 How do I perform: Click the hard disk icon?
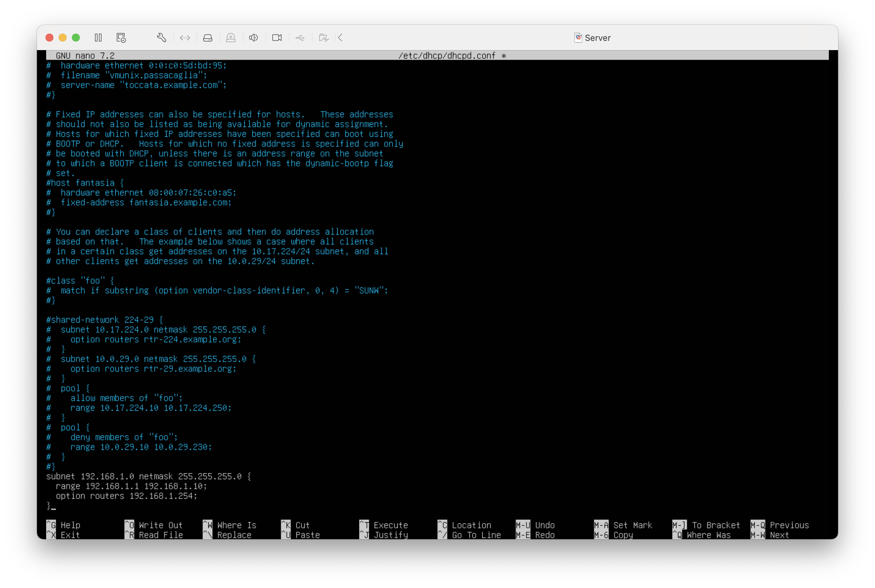(208, 38)
